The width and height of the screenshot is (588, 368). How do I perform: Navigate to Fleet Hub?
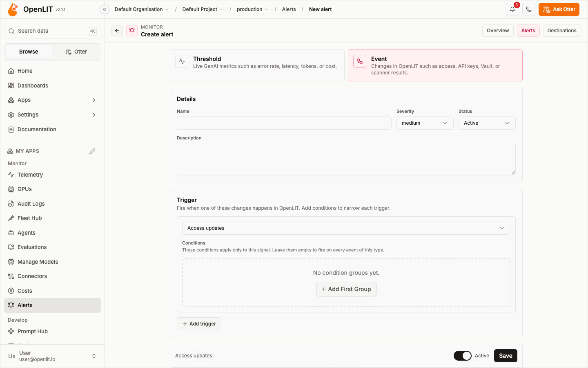click(x=52, y=218)
